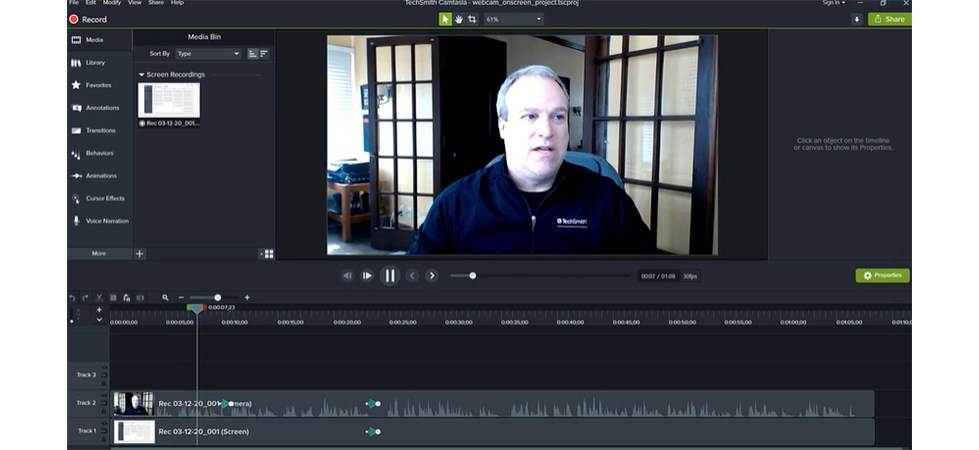Collapse the Screen Recordings section
The width and height of the screenshot is (979, 450).
(x=142, y=75)
